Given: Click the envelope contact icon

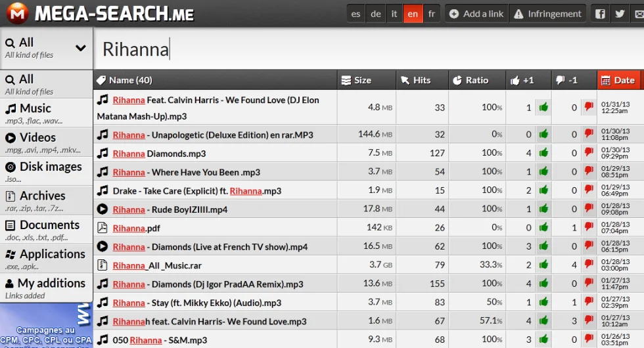Looking at the screenshot, I should 639,14.
